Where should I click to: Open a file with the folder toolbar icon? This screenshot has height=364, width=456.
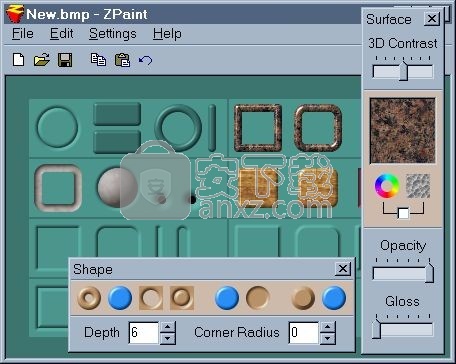[42, 60]
